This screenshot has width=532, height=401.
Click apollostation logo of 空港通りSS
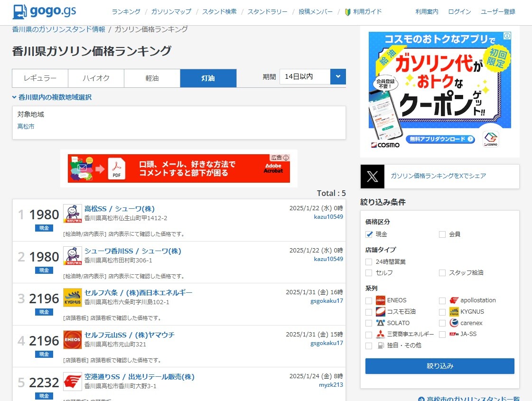coord(73,382)
